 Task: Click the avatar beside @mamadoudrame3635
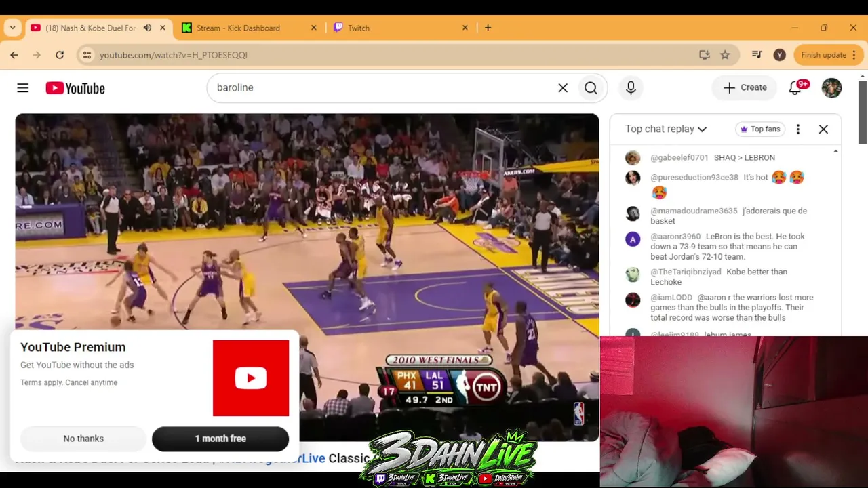point(633,213)
